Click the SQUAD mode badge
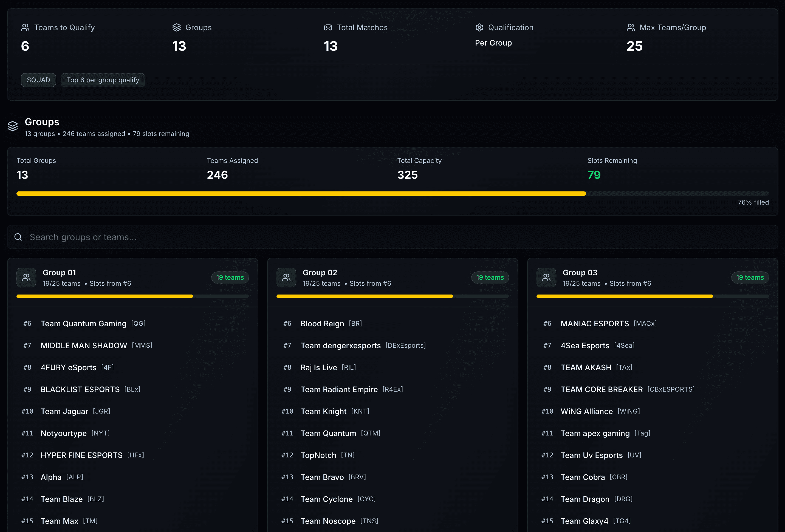Image resolution: width=785 pixels, height=532 pixels. point(38,80)
